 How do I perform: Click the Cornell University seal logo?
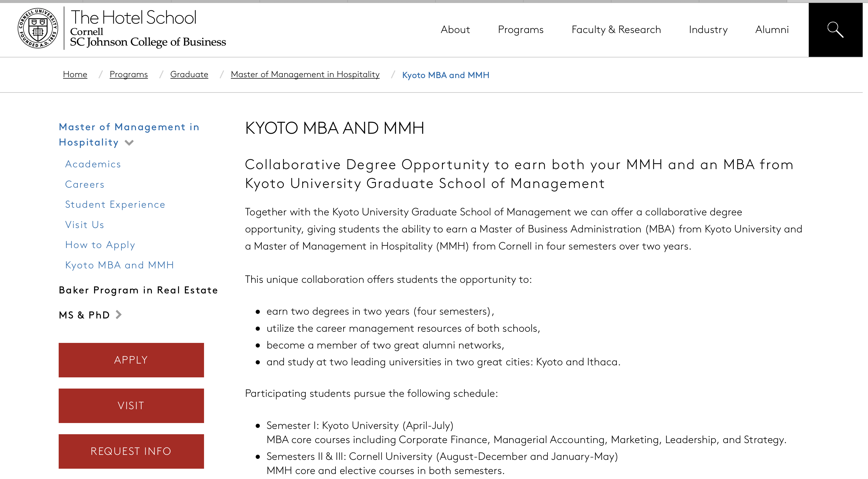(38, 29)
